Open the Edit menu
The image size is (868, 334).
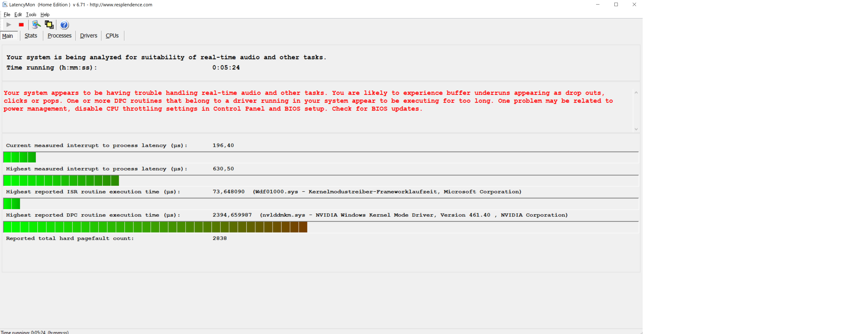pos(18,14)
